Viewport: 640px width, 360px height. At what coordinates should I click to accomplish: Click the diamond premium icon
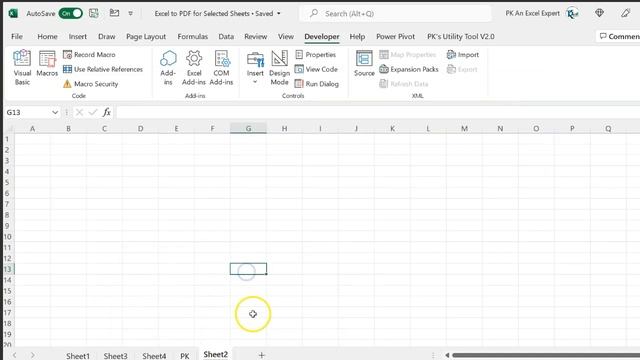coord(599,13)
